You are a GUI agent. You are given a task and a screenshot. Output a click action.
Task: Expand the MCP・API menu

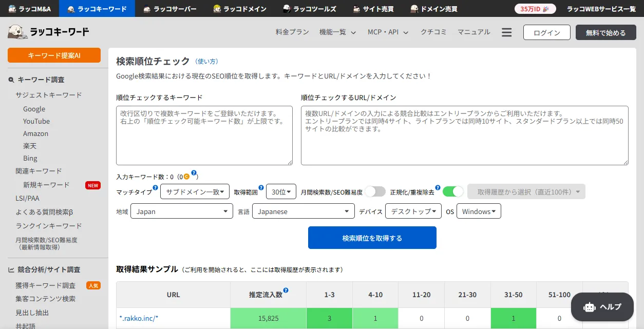(x=388, y=32)
